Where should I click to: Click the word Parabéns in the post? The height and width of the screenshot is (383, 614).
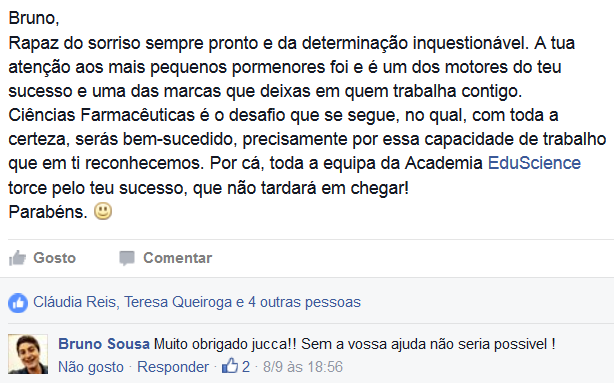(48, 212)
